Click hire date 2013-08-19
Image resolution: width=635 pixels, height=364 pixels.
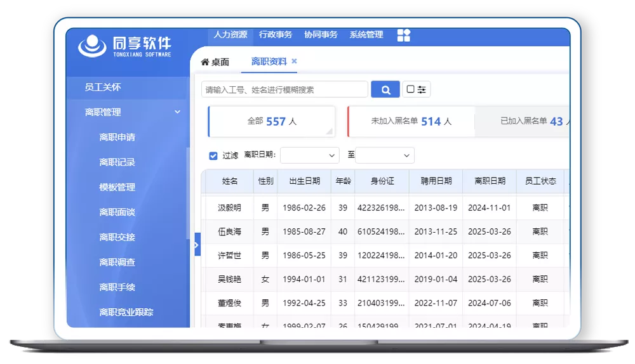pyautogui.click(x=436, y=208)
